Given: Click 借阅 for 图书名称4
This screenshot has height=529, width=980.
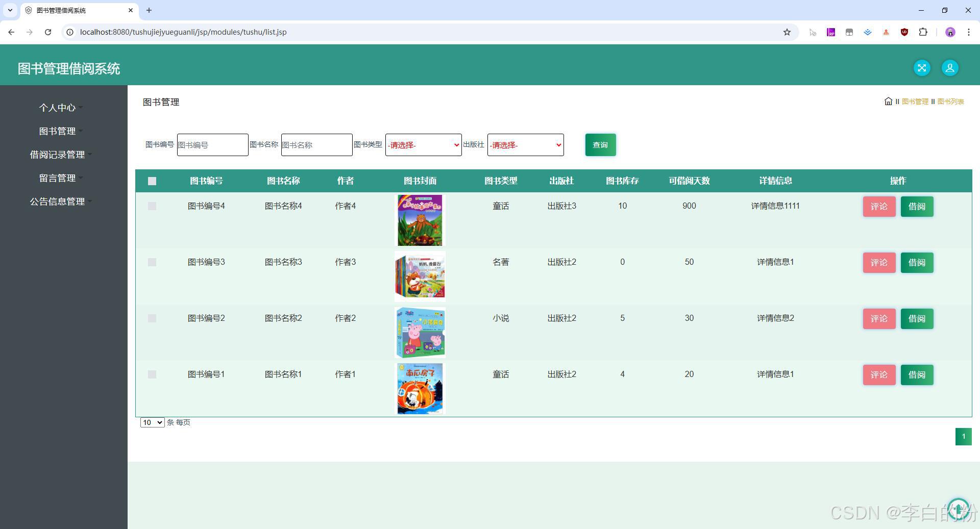Looking at the screenshot, I should (917, 207).
